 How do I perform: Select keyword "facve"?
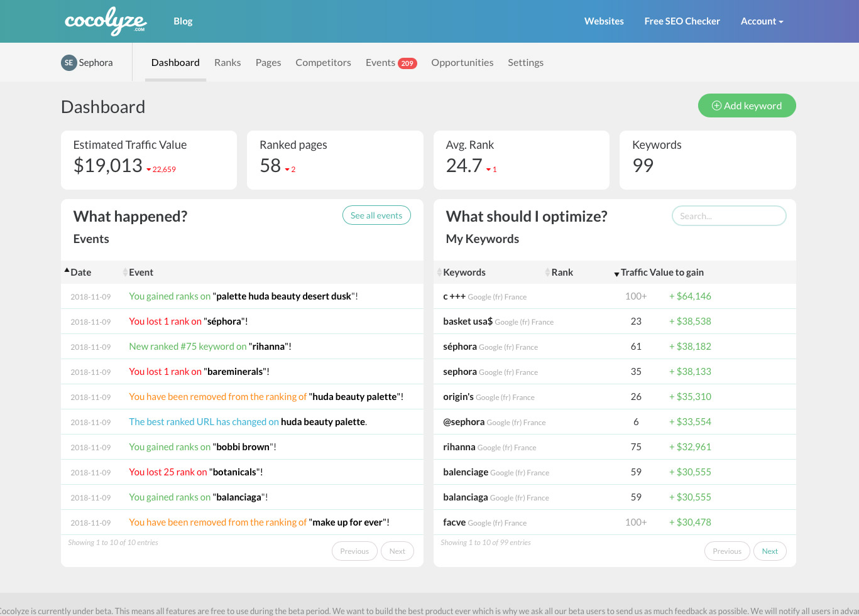(454, 522)
